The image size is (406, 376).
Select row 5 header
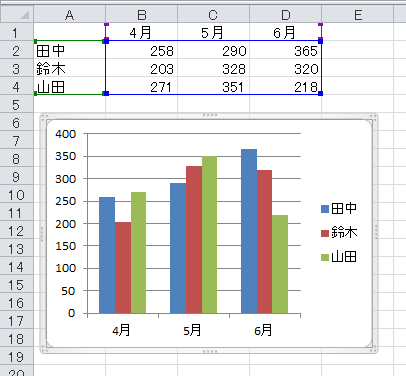[x=17, y=105]
